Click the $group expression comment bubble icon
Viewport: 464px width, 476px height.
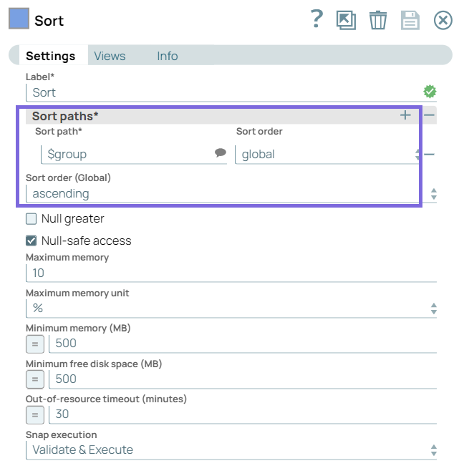click(x=221, y=153)
